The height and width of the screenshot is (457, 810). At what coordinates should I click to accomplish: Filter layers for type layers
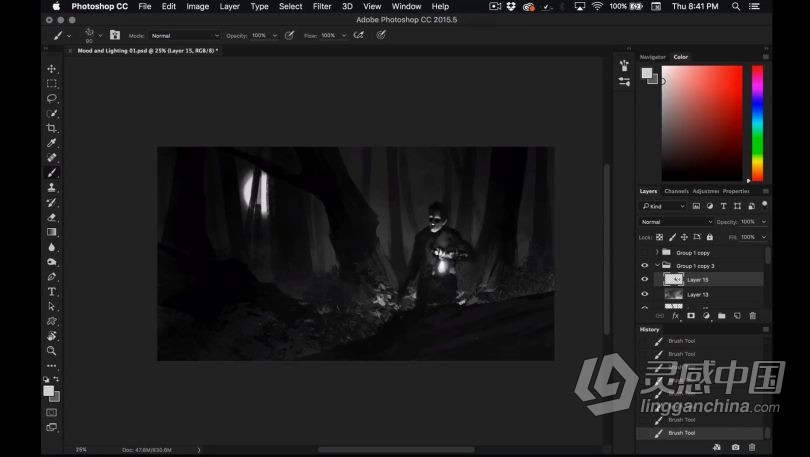coord(724,206)
